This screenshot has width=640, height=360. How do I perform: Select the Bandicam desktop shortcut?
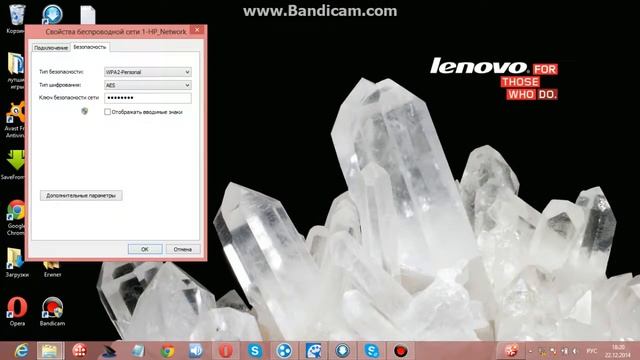point(52,311)
